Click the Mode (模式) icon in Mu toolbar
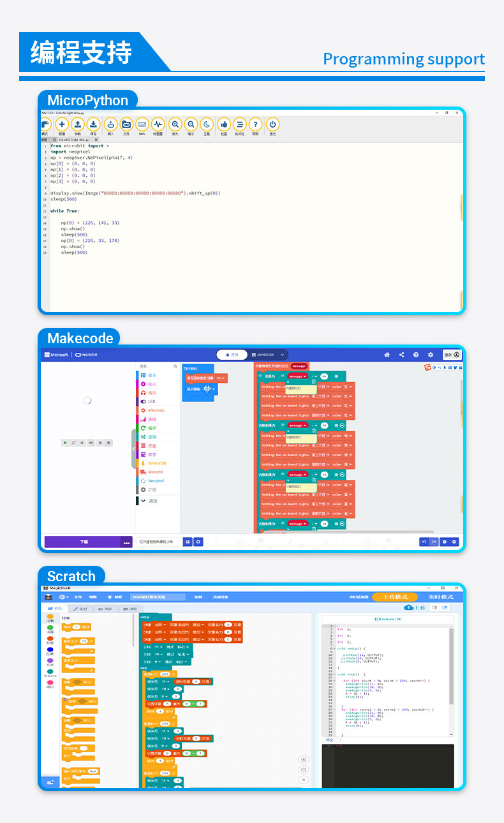 (45, 126)
